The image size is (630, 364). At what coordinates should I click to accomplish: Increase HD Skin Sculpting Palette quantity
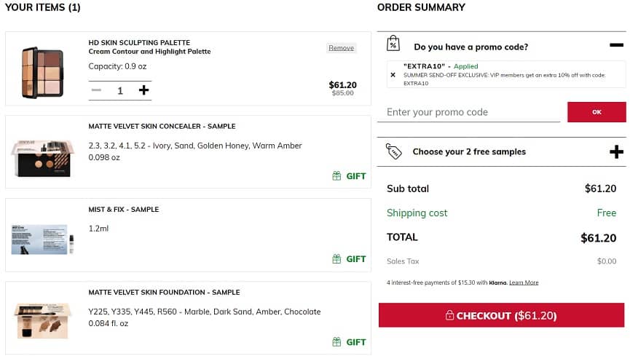tap(143, 90)
